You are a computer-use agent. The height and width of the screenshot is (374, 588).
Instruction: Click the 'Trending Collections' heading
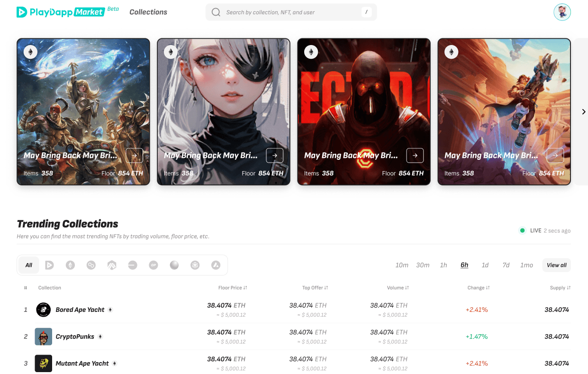click(67, 224)
